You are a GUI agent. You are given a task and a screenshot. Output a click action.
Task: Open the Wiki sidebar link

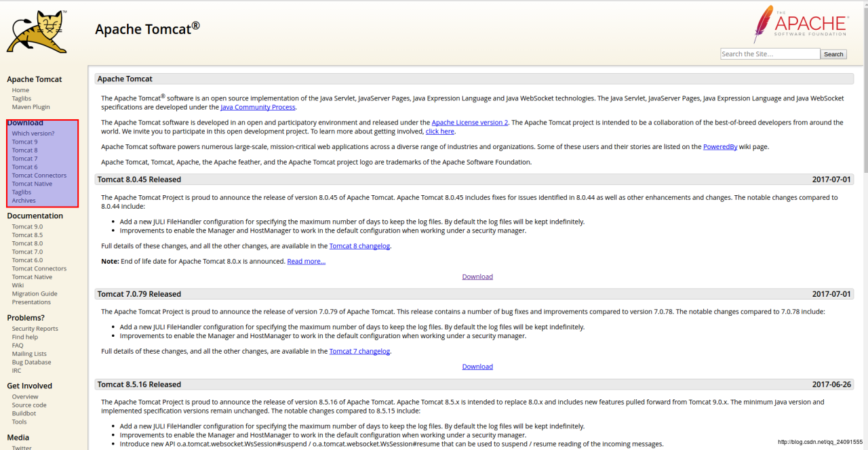pos(18,285)
